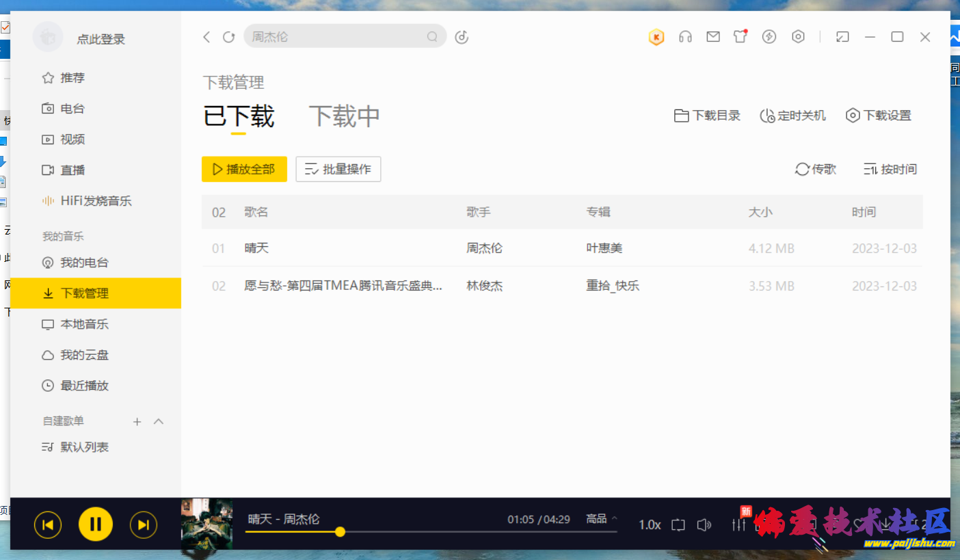Open the equalizer sound effects icon
Screen dimensions: 960x560
[x=739, y=524]
